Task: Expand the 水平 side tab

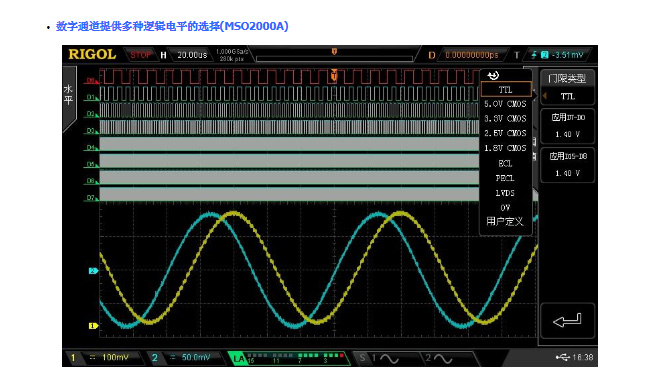Action: pos(68,95)
